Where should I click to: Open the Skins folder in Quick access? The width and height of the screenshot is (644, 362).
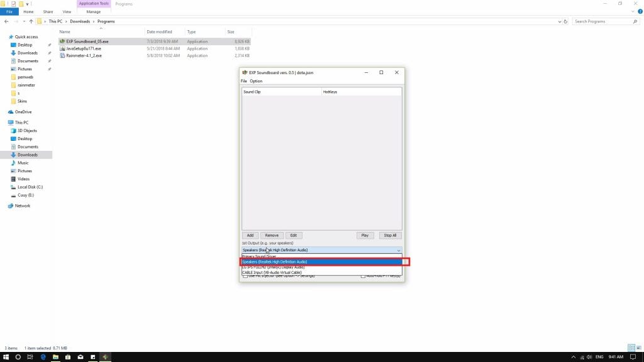click(22, 101)
